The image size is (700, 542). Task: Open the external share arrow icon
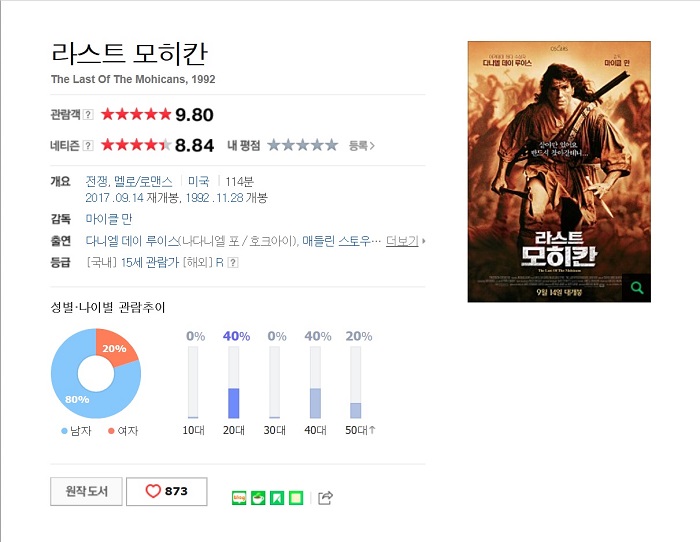tap(325, 497)
